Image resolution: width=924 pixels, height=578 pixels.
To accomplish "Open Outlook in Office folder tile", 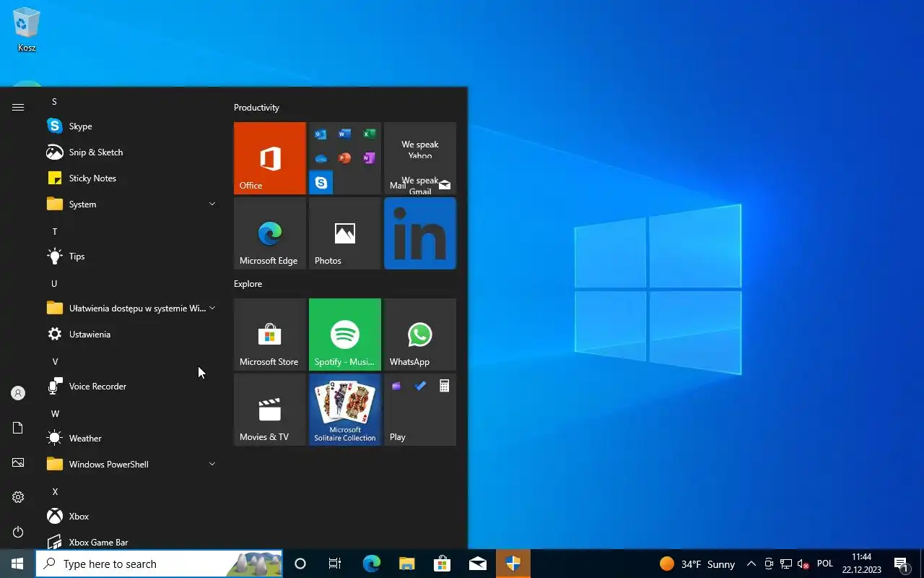I will coord(321,134).
